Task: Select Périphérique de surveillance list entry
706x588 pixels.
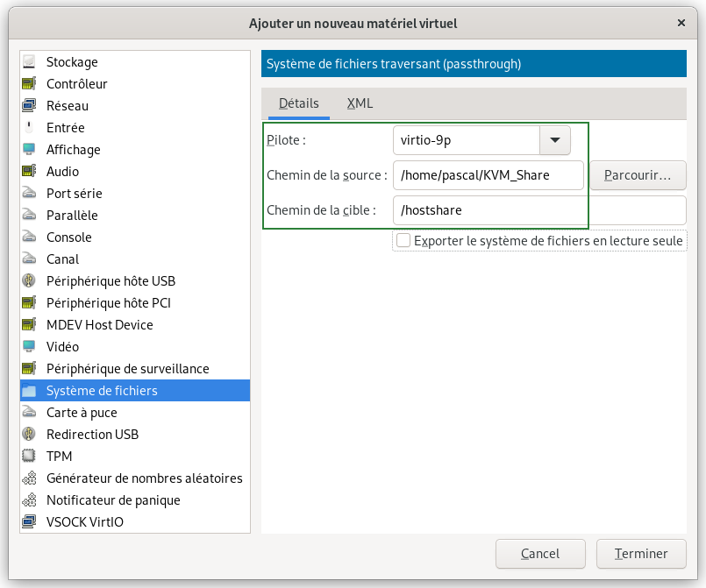Action: coord(135,368)
